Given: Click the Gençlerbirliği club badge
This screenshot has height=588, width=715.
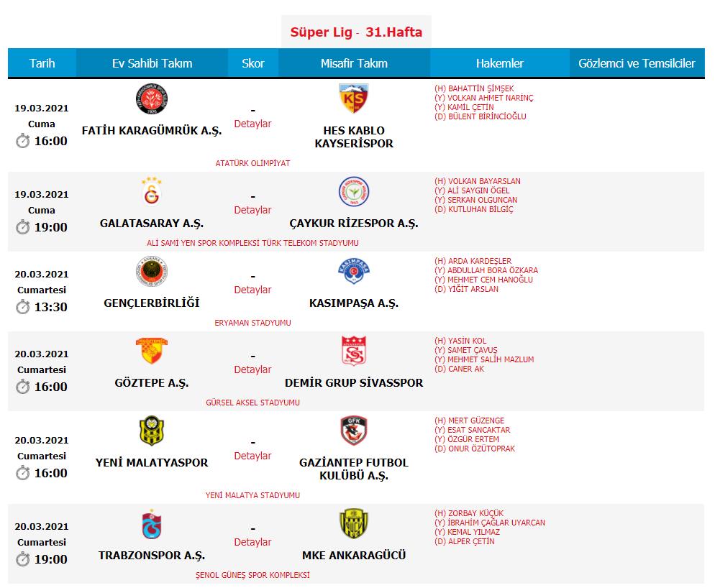Looking at the screenshot, I should tap(151, 271).
